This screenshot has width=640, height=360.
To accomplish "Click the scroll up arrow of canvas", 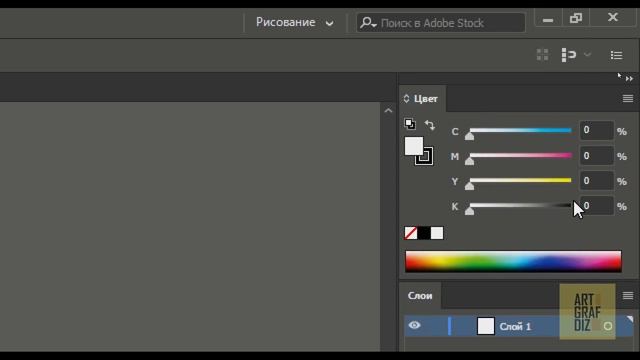I will click(388, 111).
